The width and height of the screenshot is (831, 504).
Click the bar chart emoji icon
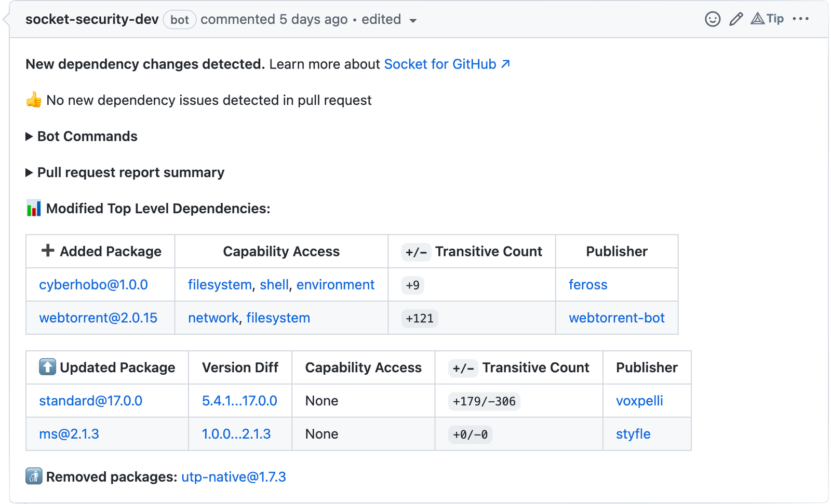point(34,208)
